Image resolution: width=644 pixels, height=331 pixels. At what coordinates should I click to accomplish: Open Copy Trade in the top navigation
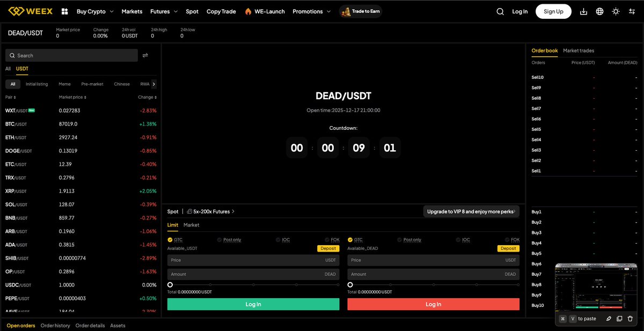coord(221,11)
